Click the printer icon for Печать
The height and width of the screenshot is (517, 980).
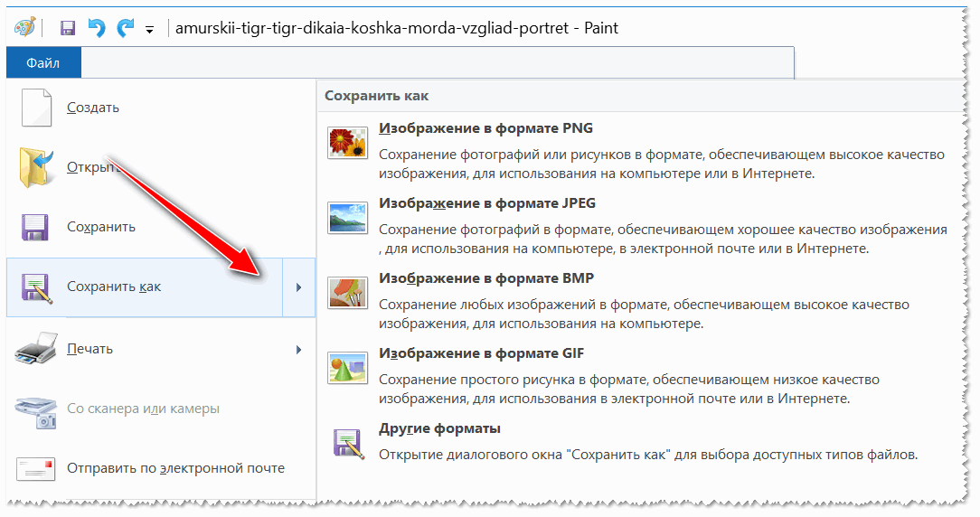point(36,348)
